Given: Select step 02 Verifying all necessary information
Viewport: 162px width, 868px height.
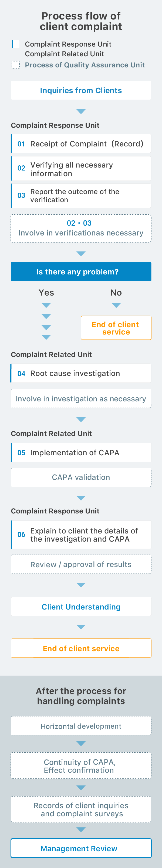Looking at the screenshot, I should 81,169.
